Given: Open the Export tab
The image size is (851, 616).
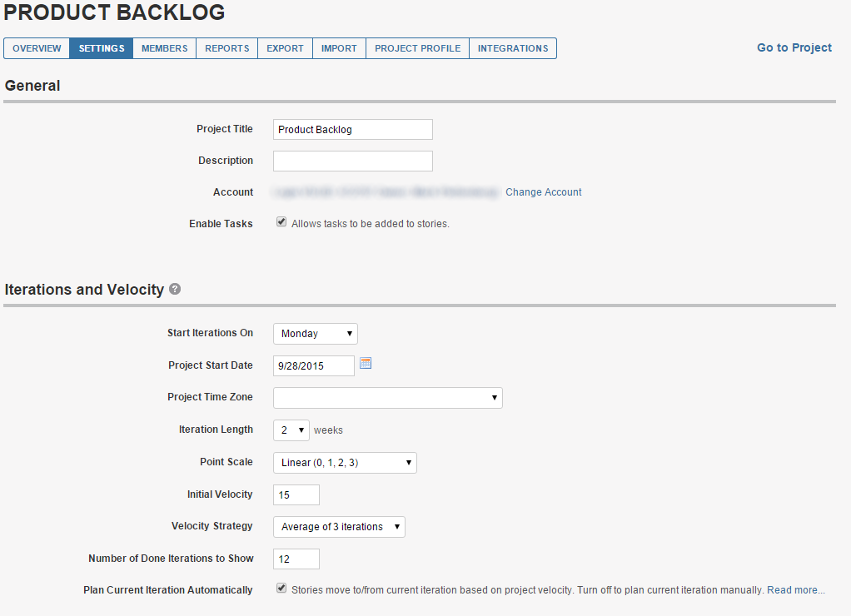Looking at the screenshot, I should tap(285, 48).
